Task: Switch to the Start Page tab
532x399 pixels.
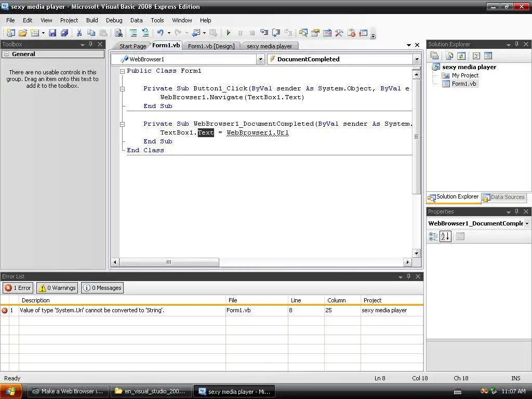Action: pos(132,46)
